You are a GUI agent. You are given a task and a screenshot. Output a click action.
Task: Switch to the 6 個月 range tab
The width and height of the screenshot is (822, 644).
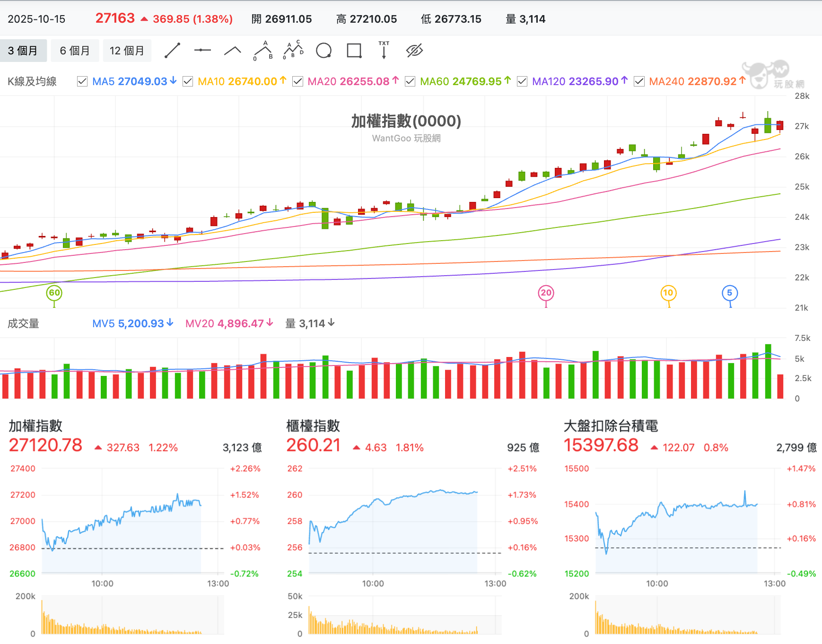point(75,51)
